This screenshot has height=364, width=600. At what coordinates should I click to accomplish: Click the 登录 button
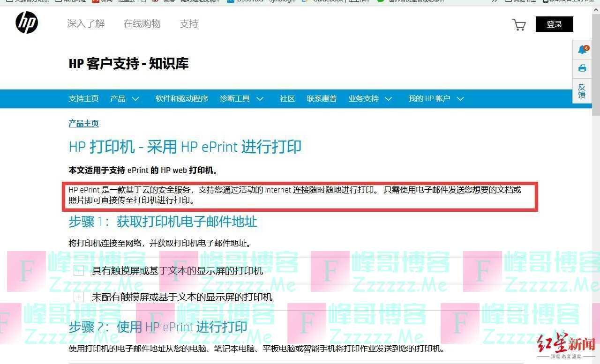point(555,24)
